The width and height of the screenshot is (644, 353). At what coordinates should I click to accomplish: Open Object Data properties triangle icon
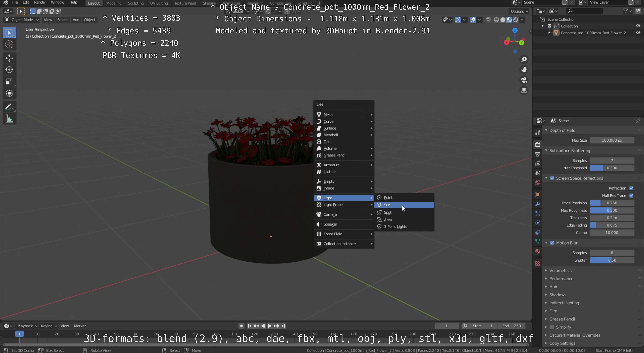tap(538, 242)
